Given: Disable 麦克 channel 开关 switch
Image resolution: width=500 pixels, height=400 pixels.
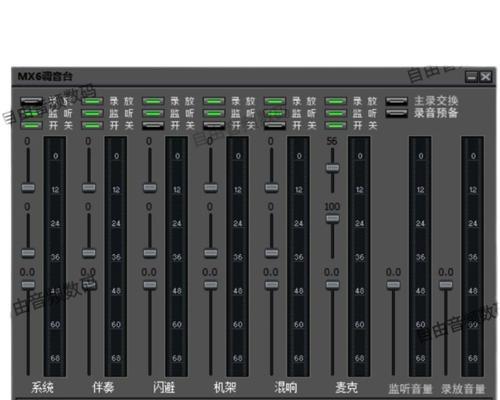Looking at the screenshot, I should point(336,125).
